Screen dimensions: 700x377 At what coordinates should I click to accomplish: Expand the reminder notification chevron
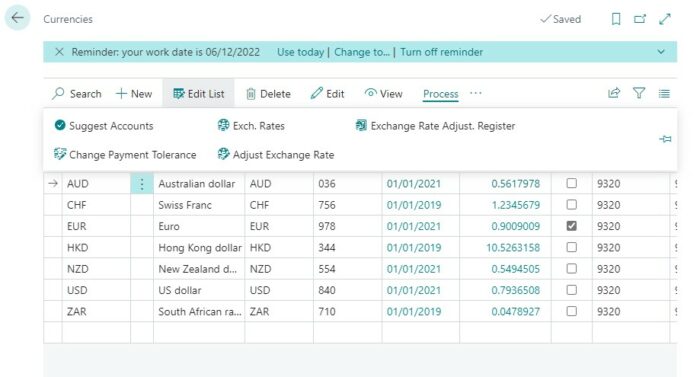click(x=661, y=52)
